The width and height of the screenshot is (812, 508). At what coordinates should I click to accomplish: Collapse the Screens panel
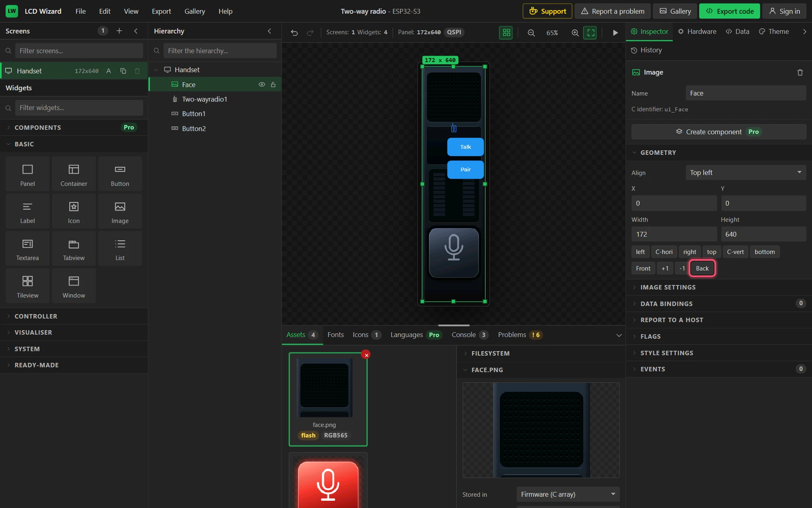[136, 31]
